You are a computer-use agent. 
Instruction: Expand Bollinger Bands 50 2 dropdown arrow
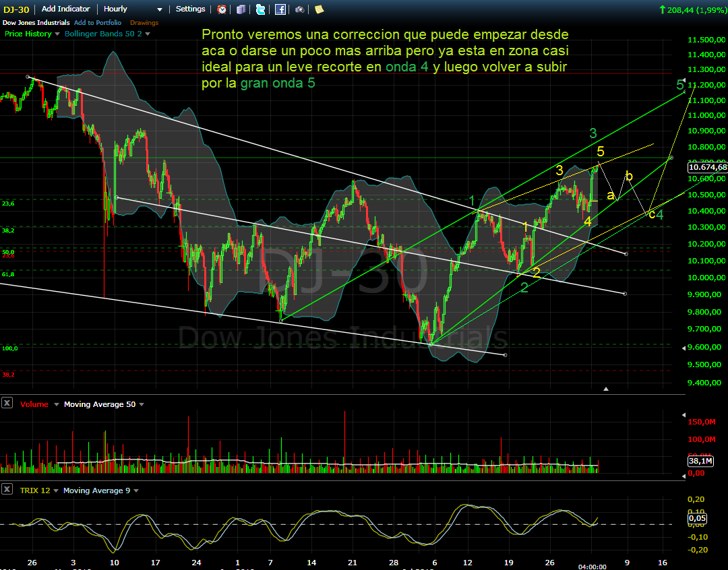click(x=148, y=34)
